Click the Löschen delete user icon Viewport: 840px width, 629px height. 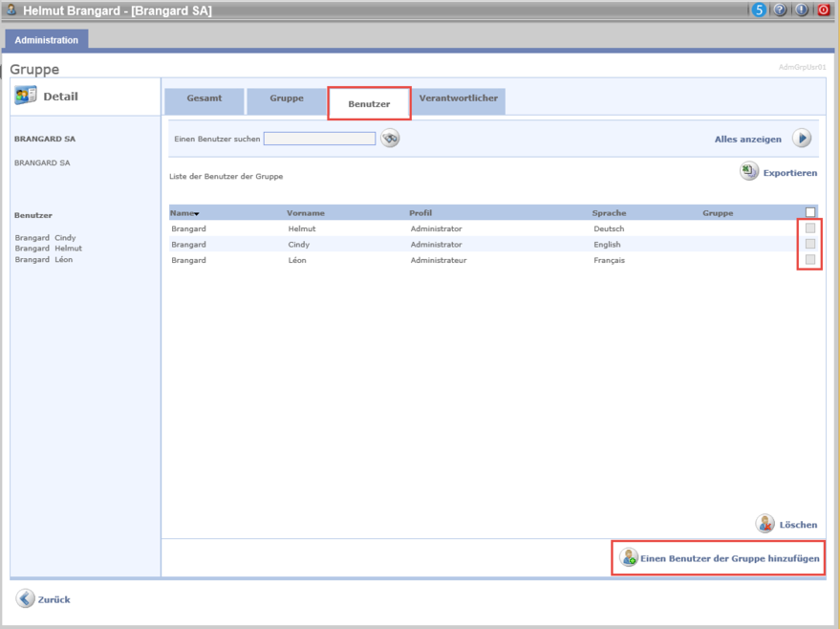click(x=765, y=524)
